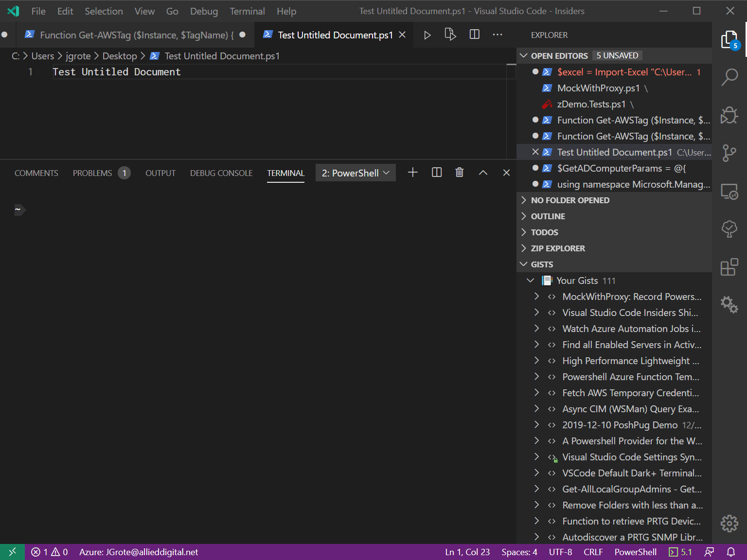
Task: Open the $excel = Import-Excel editor entry
Action: (x=615, y=72)
